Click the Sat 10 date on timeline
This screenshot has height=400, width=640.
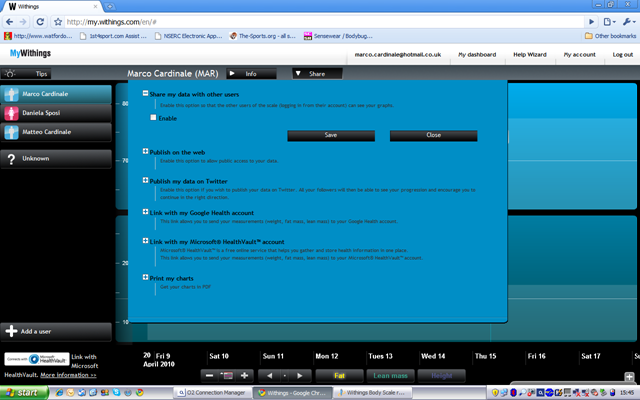coord(219,356)
